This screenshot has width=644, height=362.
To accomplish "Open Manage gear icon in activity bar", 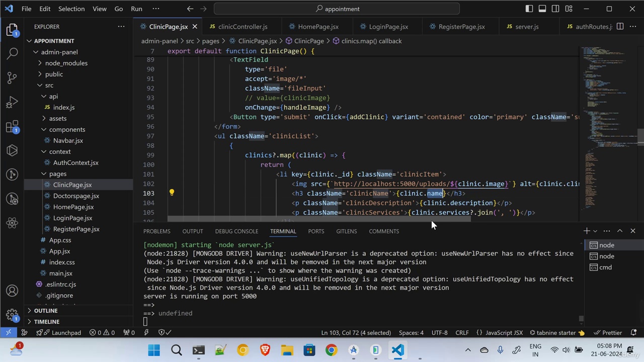I will click(x=12, y=315).
